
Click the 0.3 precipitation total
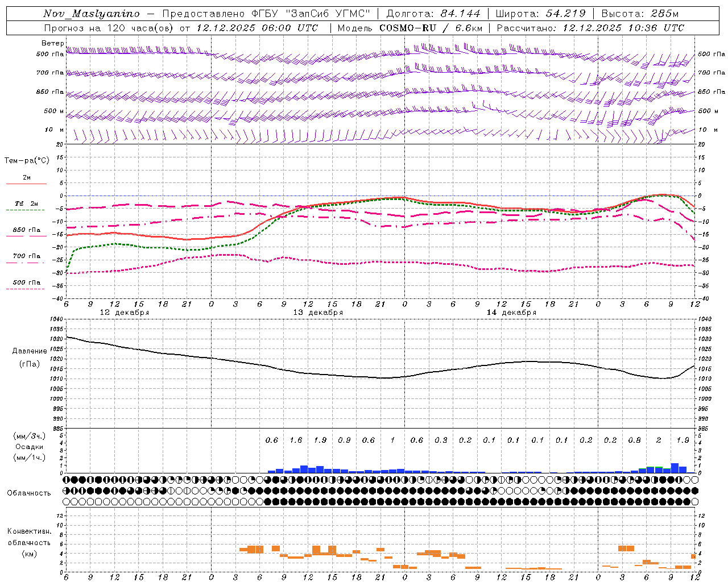(x=441, y=440)
